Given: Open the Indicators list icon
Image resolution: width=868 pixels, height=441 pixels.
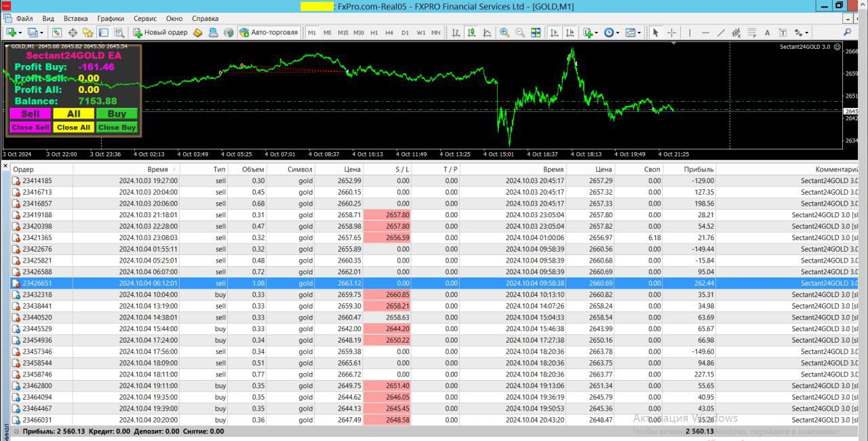Looking at the screenshot, I should [x=588, y=33].
